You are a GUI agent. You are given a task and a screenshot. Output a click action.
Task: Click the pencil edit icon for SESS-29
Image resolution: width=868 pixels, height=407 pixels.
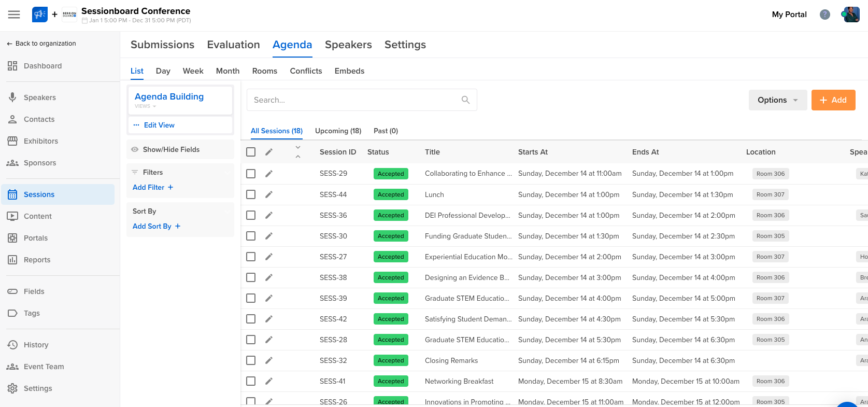coord(269,174)
